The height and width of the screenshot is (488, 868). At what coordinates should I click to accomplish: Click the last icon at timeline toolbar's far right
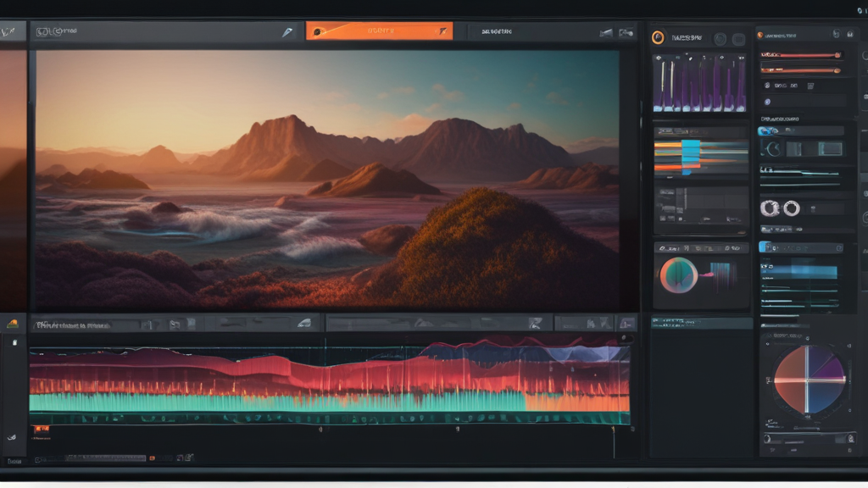pyautogui.click(x=626, y=324)
